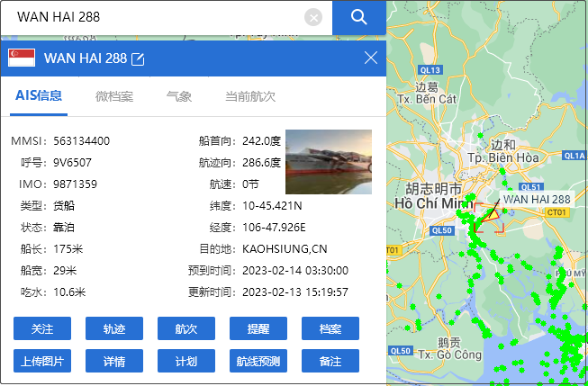588x386 pixels.
Task: Click the 备注 button
Action: 330,361
